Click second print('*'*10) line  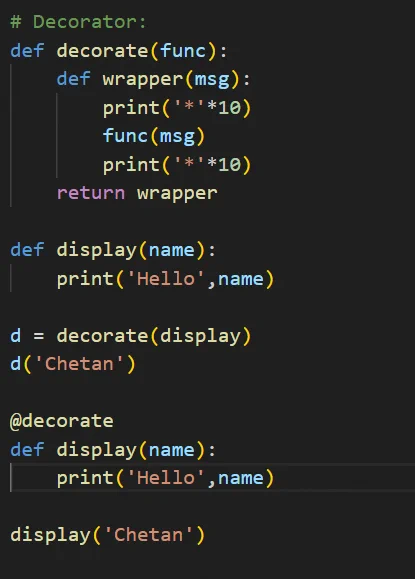[x=177, y=165]
